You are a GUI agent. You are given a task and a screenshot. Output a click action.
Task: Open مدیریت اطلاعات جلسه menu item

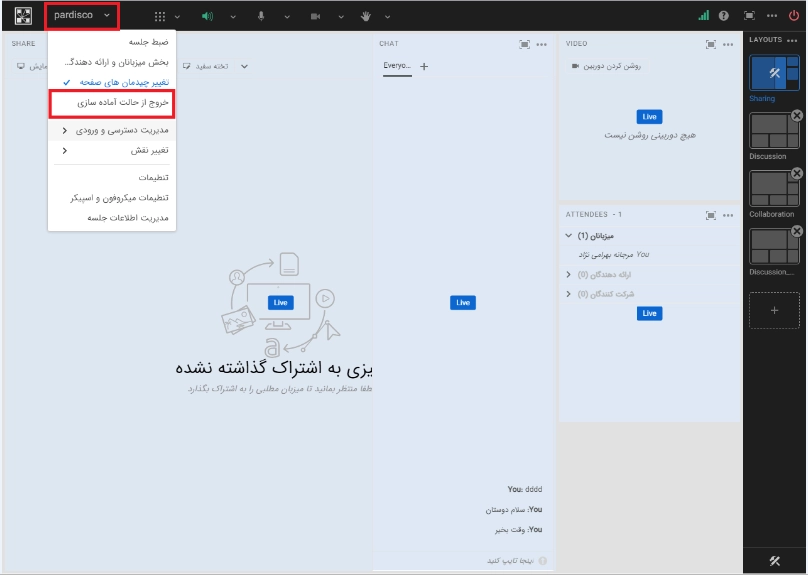112,217
